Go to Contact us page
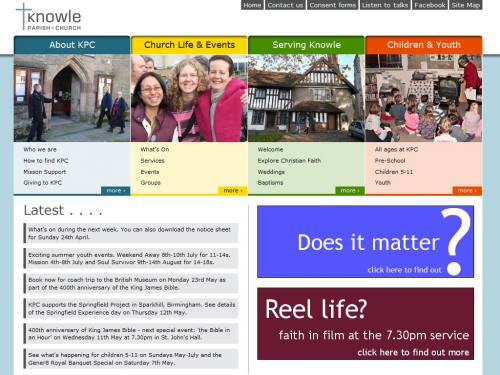Viewport: 500px width, 375px height. 285,5
